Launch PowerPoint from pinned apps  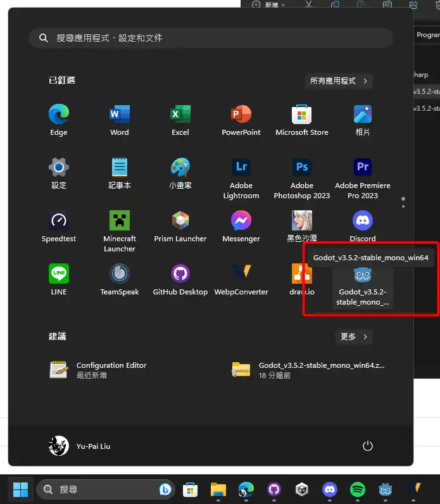point(241,120)
